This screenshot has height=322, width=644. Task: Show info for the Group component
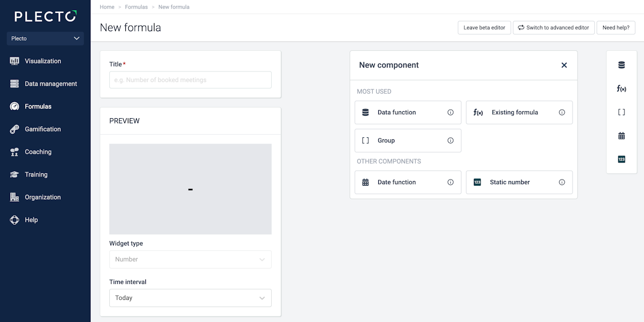450,140
